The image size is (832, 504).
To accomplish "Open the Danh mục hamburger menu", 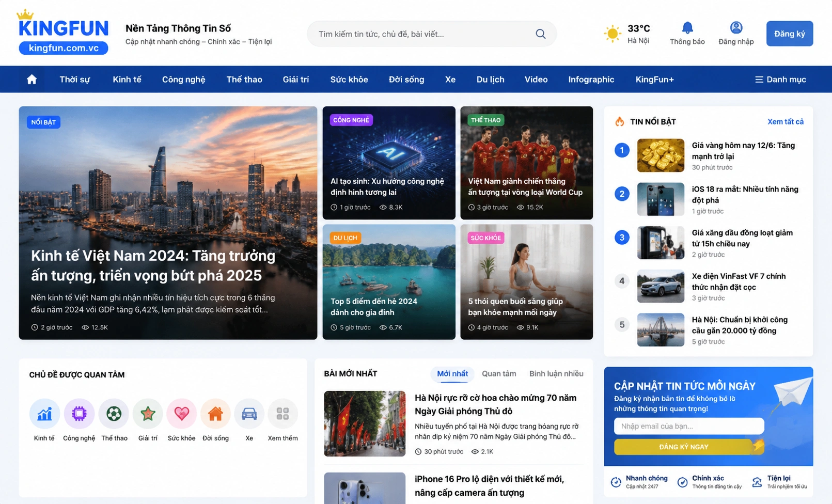I will coord(780,80).
